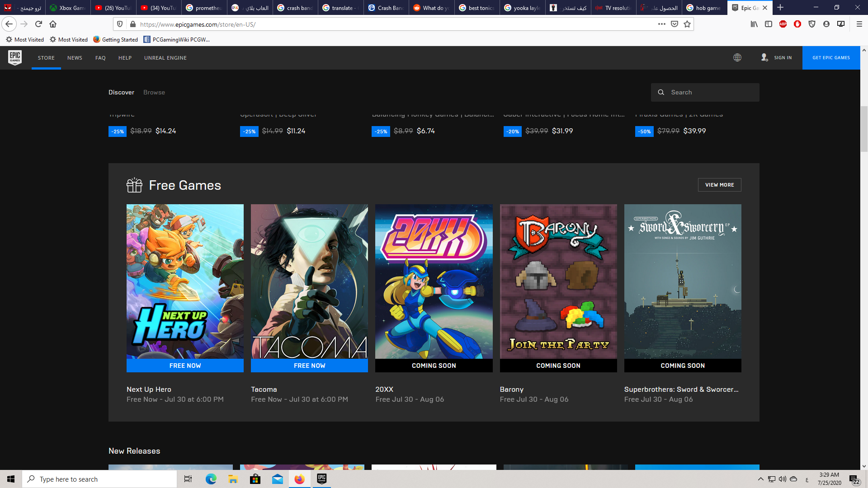Viewport: 868px width, 488px height.
Task: Reload the page with the refresh icon
Action: pyautogui.click(x=38, y=24)
